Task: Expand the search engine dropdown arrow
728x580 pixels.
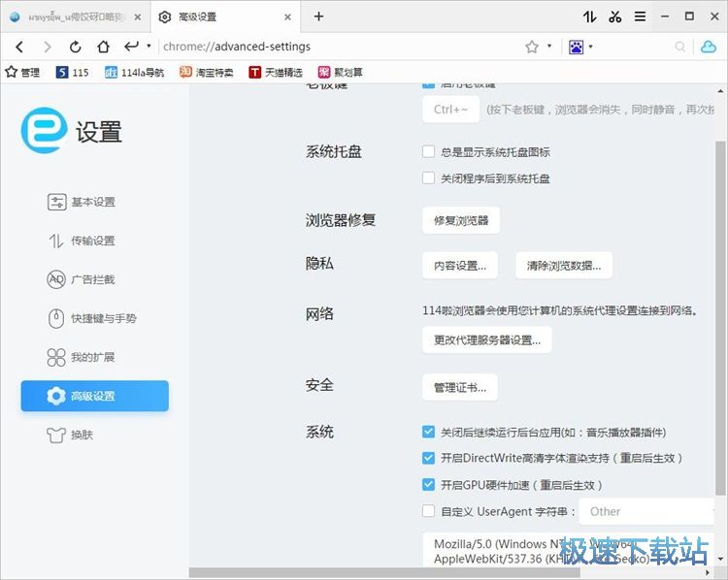Action: click(590, 47)
